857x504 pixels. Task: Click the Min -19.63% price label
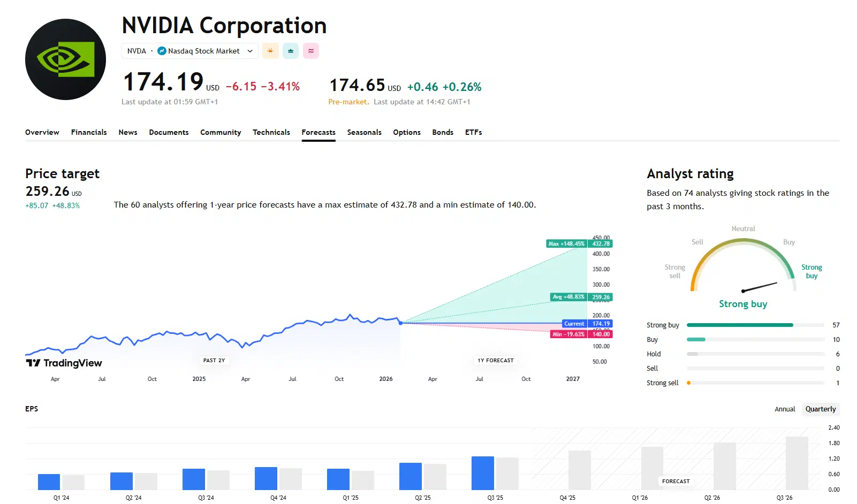[x=568, y=334]
